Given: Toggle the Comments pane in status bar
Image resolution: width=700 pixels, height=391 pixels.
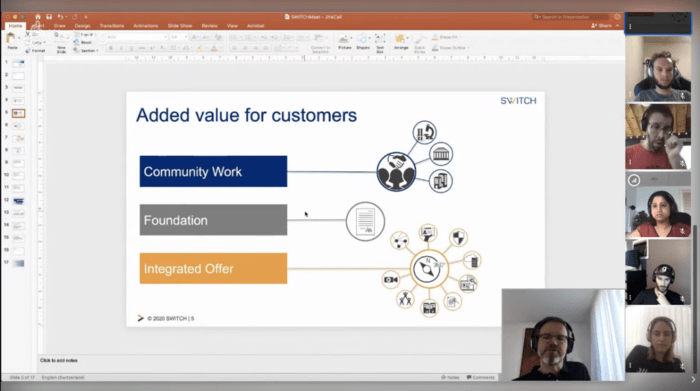Looking at the screenshot, I should coord(481,378).
